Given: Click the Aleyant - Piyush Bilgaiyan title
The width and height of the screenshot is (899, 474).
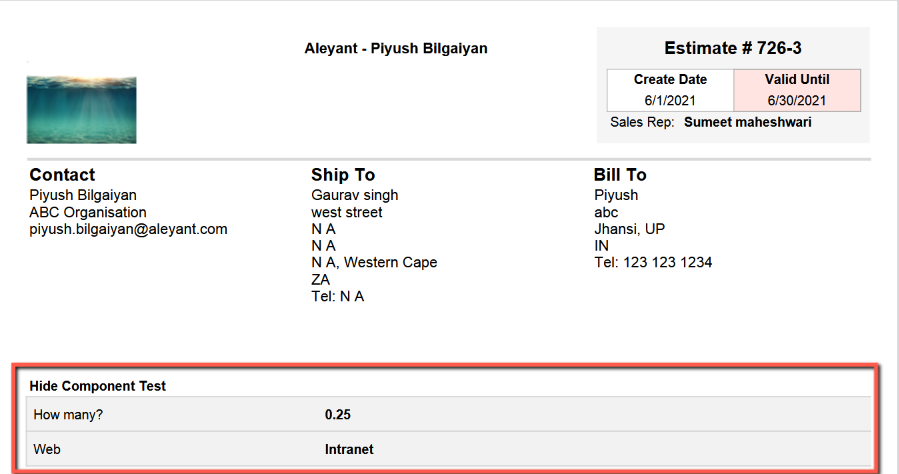Looking at the screenshot, I should click(x=396, y=49).
